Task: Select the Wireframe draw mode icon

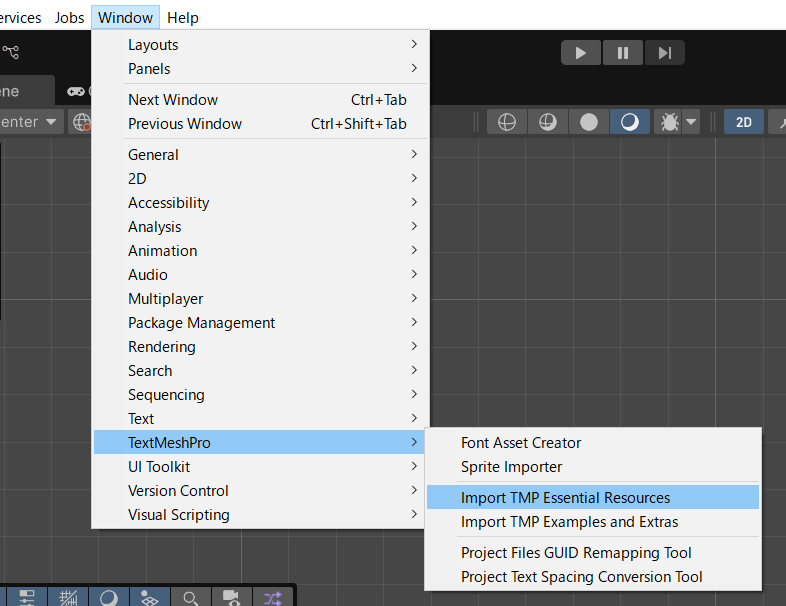Action: pos(507,122)
